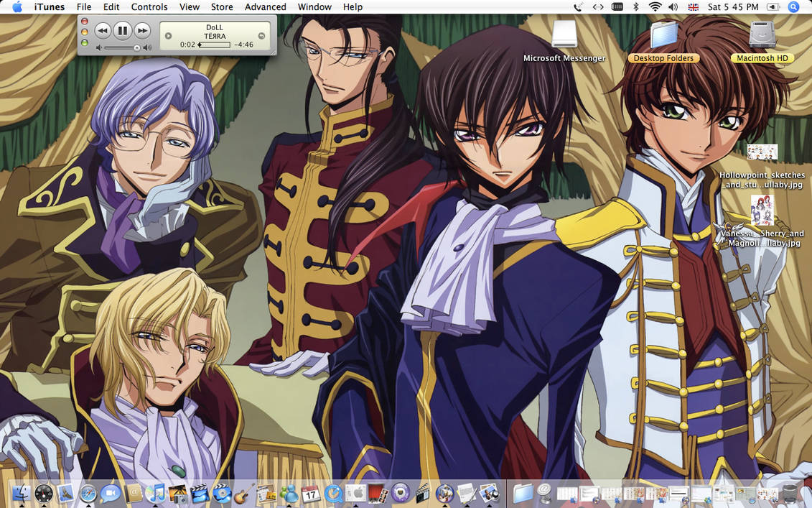This screenshot has height=508, width=812.
Task: Open MSN Messenger from the Dock
Action: (x=289, y=492)
